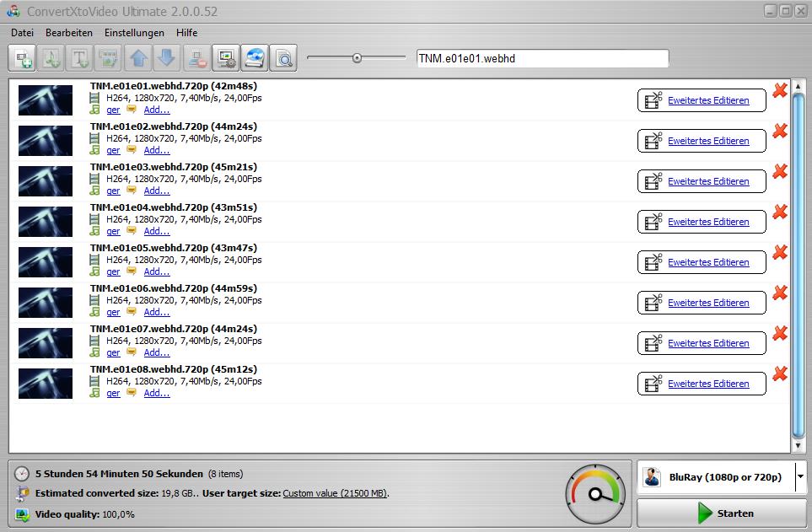Click the BluRay (1080p or 720p) profile label
Viewport: 812px width, 532px height.
click(725, 477)
